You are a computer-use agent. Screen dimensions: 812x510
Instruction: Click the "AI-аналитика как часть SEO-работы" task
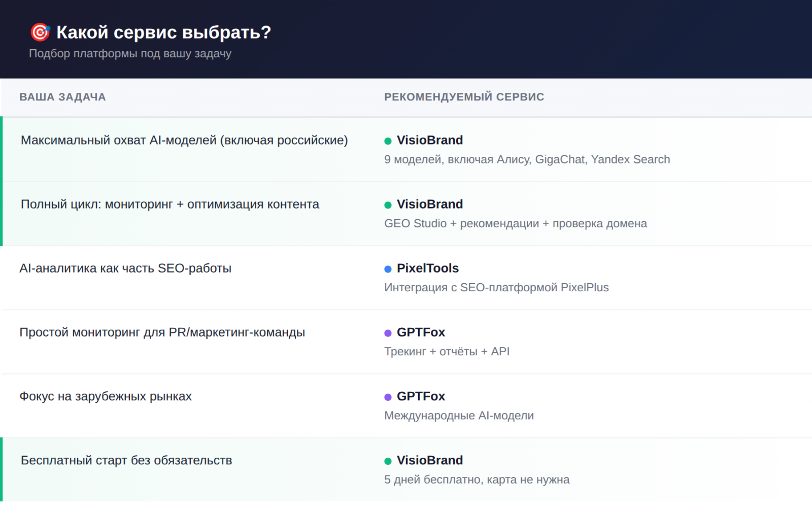(125, 268)
